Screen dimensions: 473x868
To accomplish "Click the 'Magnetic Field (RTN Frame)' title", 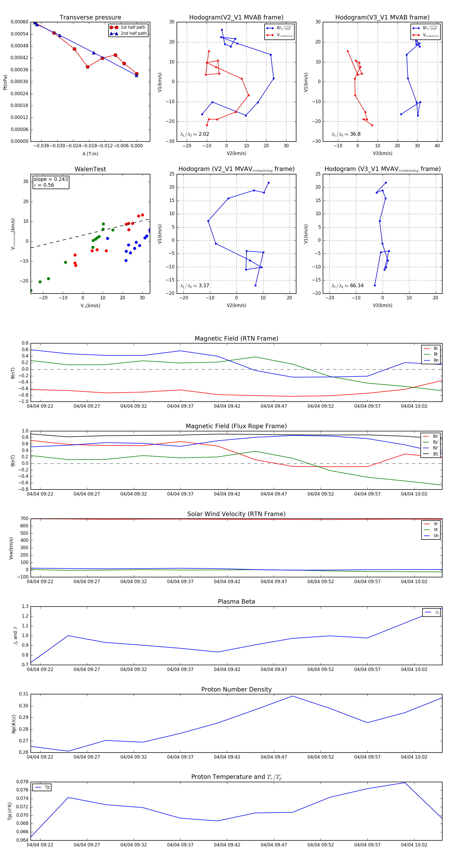I will coord(236,339).
